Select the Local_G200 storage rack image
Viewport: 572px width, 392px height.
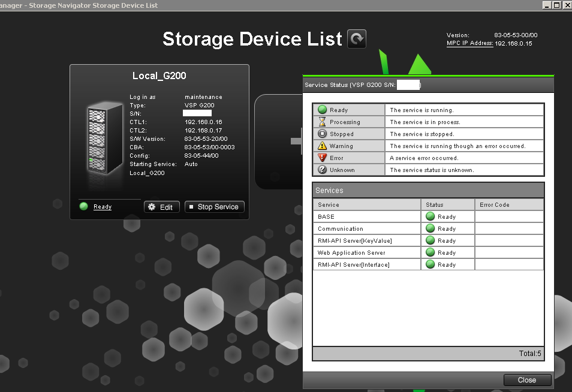tap(105, 138)
